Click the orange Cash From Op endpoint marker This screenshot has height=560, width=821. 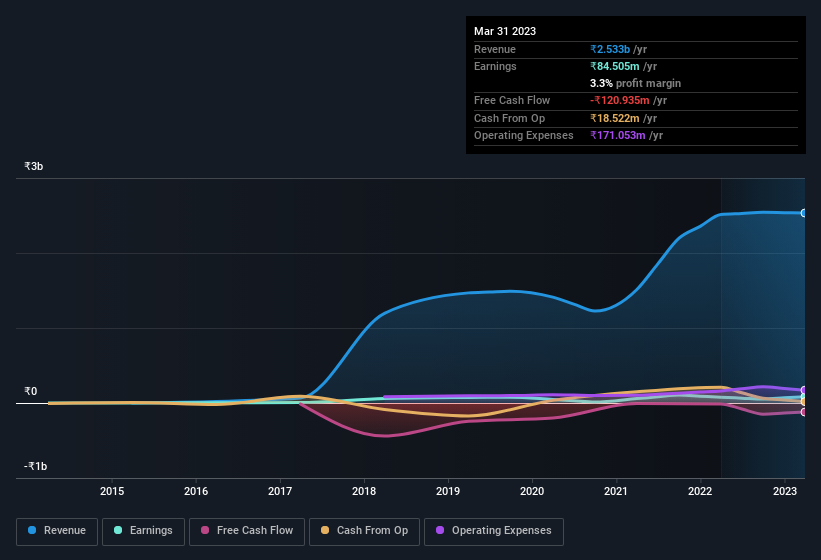click(804, 402)
